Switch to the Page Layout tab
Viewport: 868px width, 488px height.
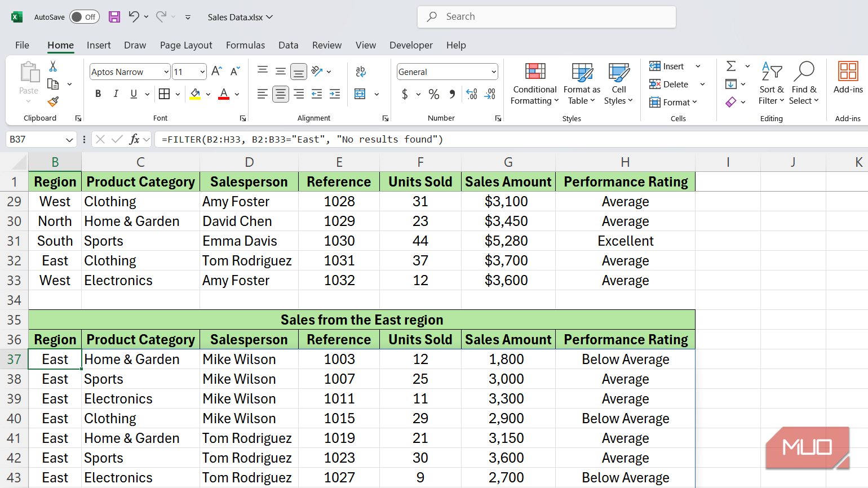pyautogui.click(x=186, y=45)
